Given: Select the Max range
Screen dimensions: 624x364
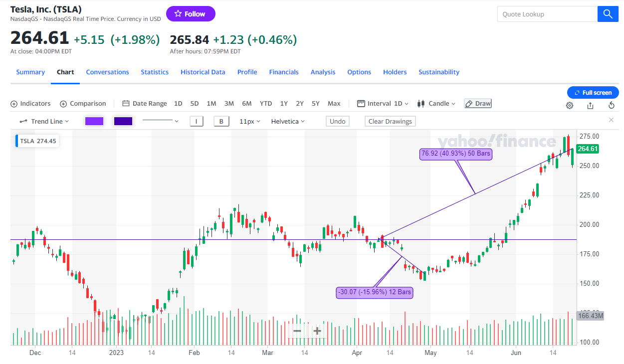Looking at the screenshot, I should click(334, 104).
